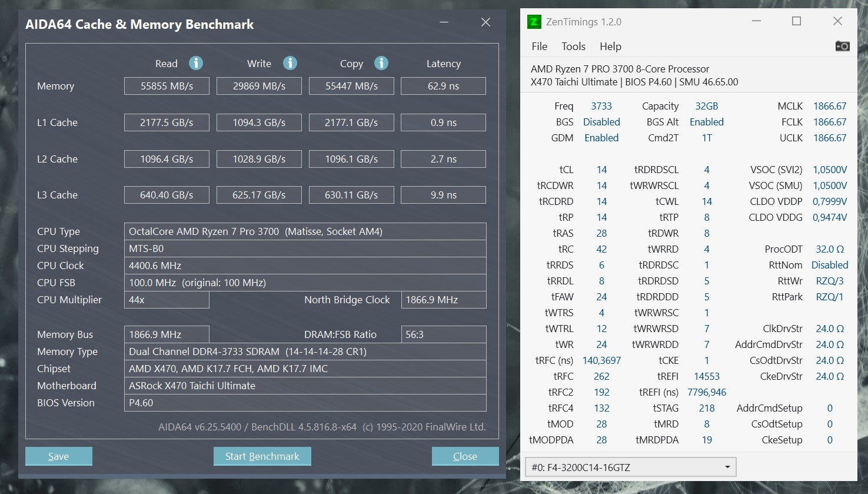Image resolution: width=868 pixels, height=494 pixels.
Task: Click the ProcODT value 32.0 Ω
Action: [830, 249]
